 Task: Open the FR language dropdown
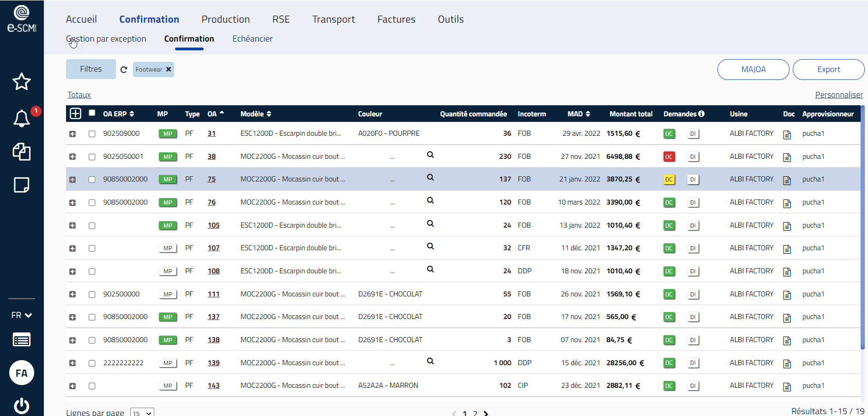click(21, 315)
